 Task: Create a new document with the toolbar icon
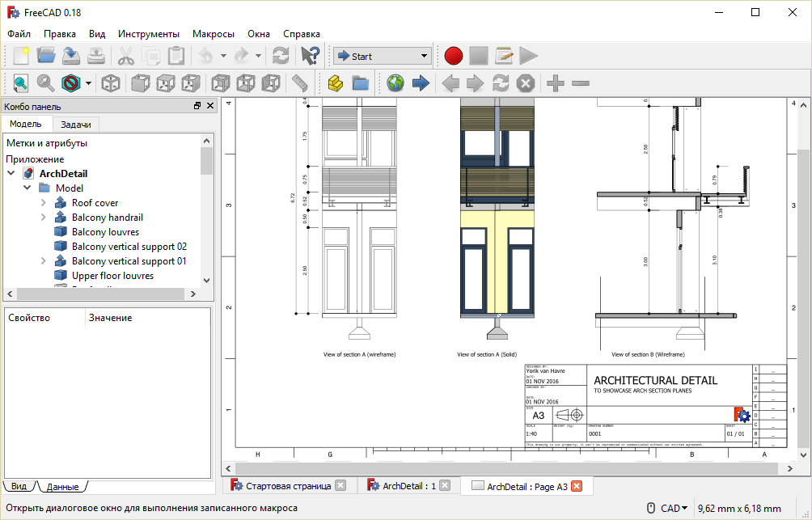tap(21, 56)
